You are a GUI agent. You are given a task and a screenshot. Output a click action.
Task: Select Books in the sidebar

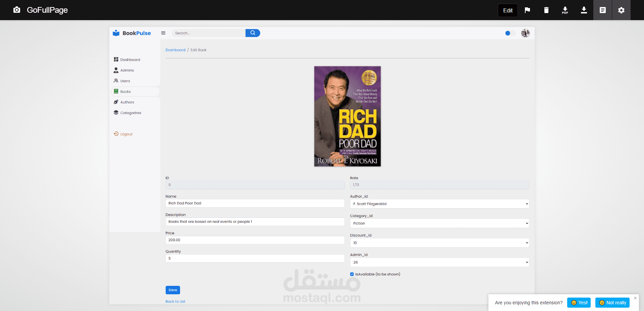point(125,92)
